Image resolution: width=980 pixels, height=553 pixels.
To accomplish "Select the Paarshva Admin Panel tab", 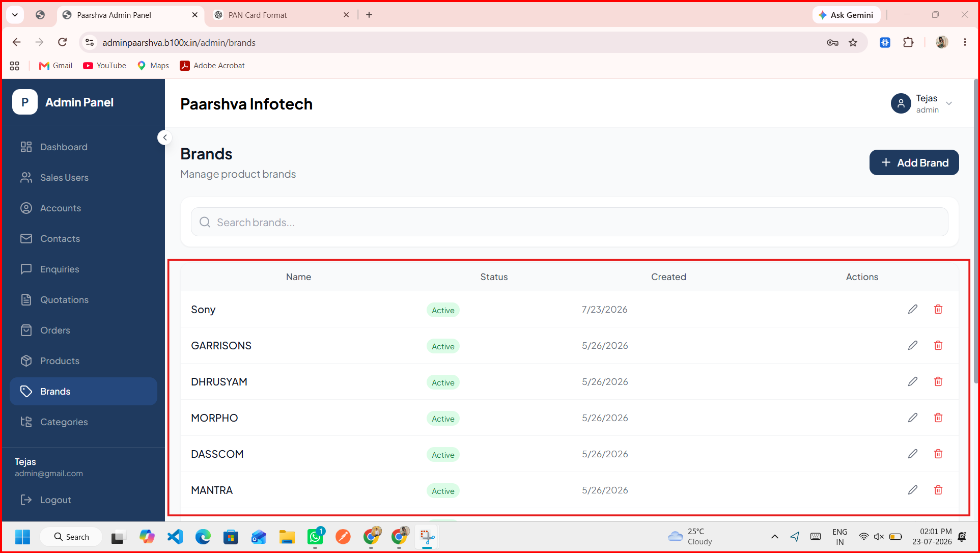I will tap(130, 15).
